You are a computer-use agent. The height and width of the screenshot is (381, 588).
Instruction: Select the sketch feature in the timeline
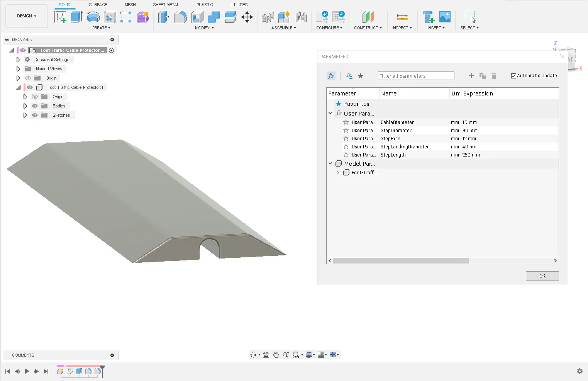pos(69,371)
